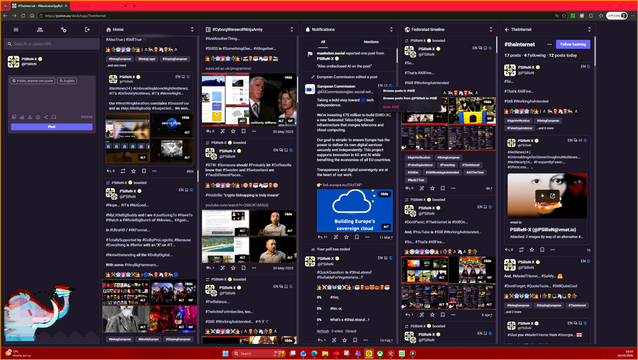
Task: Select 'Browse posts in #Still' menu entry
Action: 399,91
